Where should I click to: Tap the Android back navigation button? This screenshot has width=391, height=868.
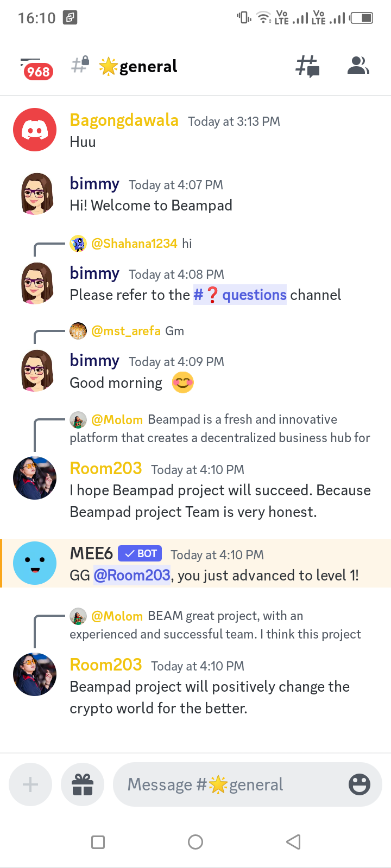coord(293,842)
